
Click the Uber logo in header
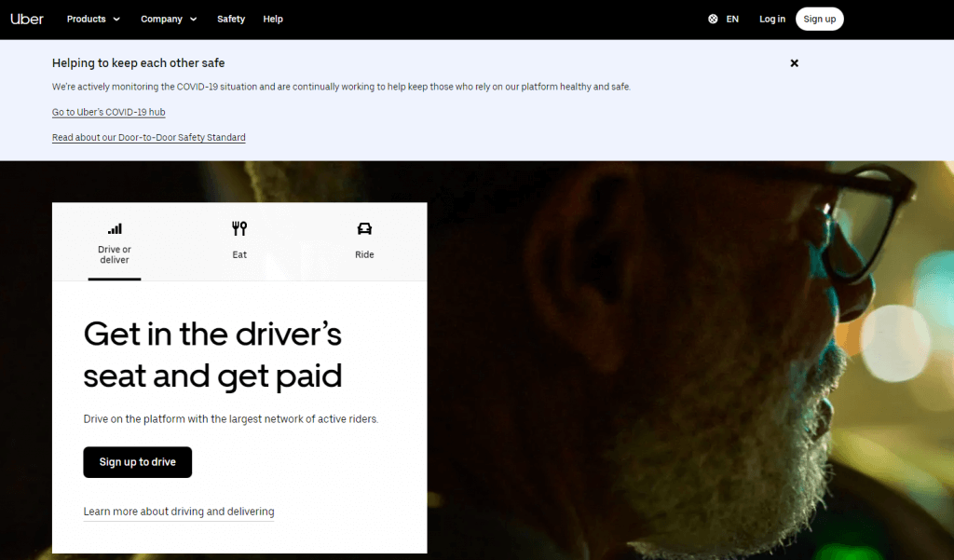27,19
